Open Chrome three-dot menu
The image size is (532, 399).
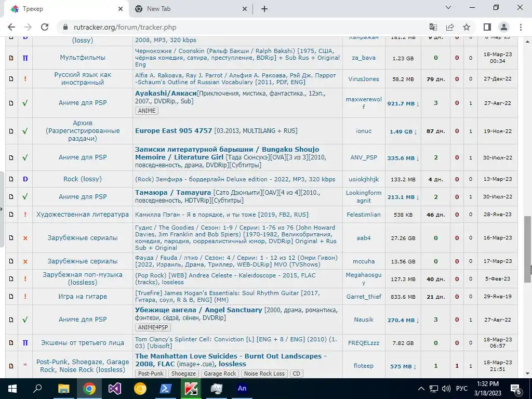pos(521,27)
